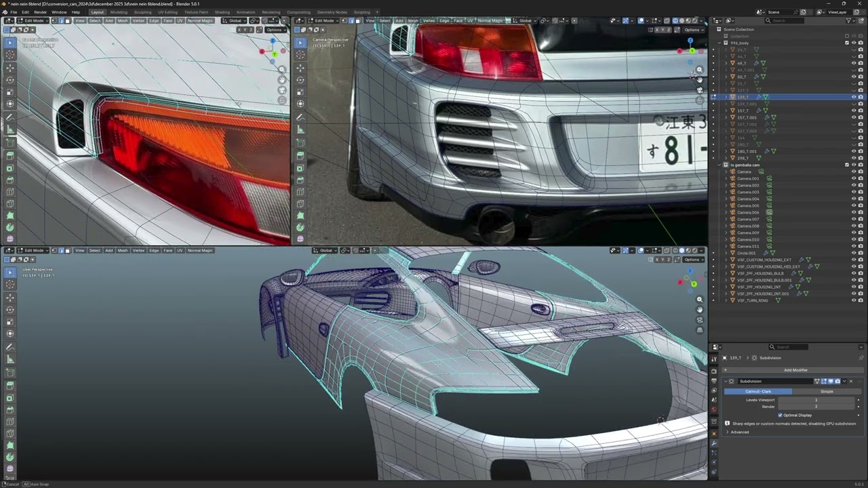Toggle Subdivision modifier render display
This screenshot has height=488, width=868.
coord(837,381)
